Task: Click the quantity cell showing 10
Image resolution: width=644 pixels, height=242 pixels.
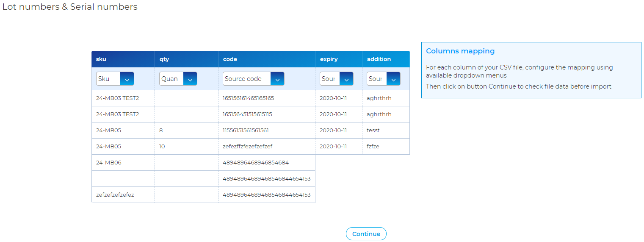Action: tap(187, 147)
